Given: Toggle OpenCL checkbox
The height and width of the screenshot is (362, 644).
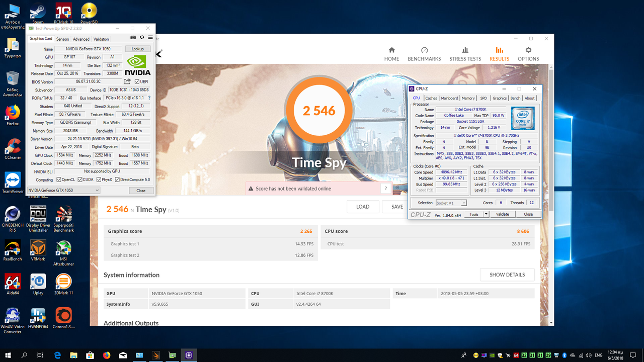Looking at the screenshot, I should pyautogui.click(x=59, y=179).
